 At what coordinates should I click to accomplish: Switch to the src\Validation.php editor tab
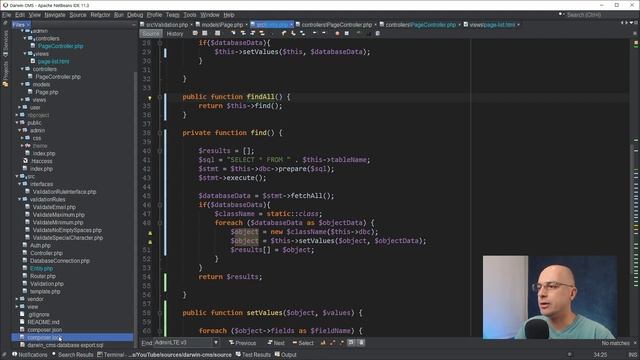tap(167, 25)
